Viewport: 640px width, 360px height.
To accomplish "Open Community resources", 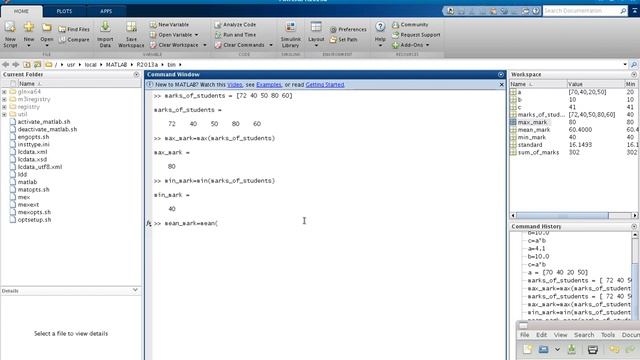I will click(x=410, y=24).
